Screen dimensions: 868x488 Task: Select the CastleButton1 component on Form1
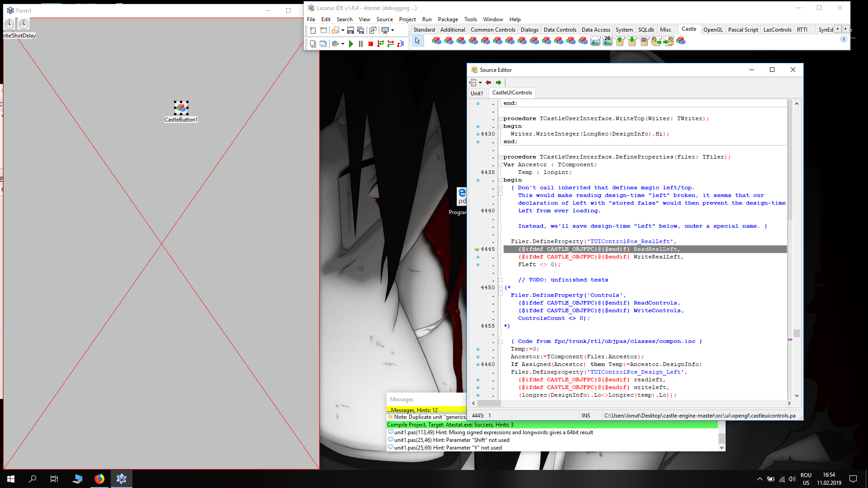pyautogui.click(x=181, y=108)
